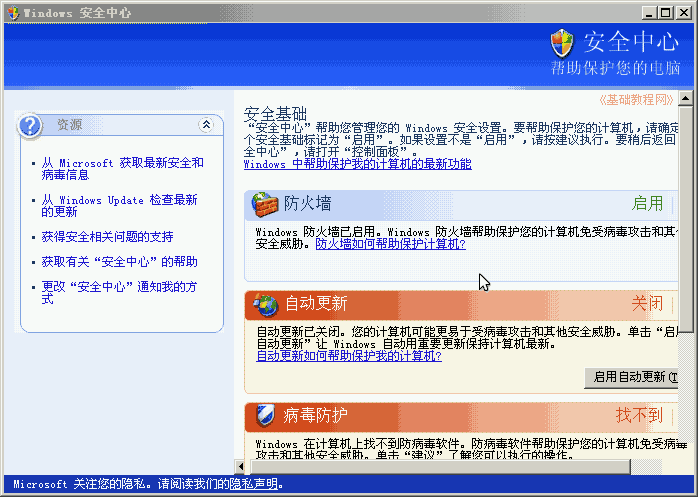Click the 自动更新 globe icon
This screenshot has width=698, height=497.
click(266, 305)
